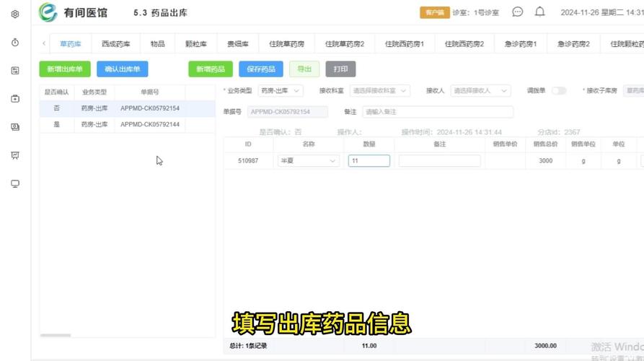Click the 是否确认 column header
This screenshot has height=361, width=644.
pyautogui.click(x=57, y=92)
